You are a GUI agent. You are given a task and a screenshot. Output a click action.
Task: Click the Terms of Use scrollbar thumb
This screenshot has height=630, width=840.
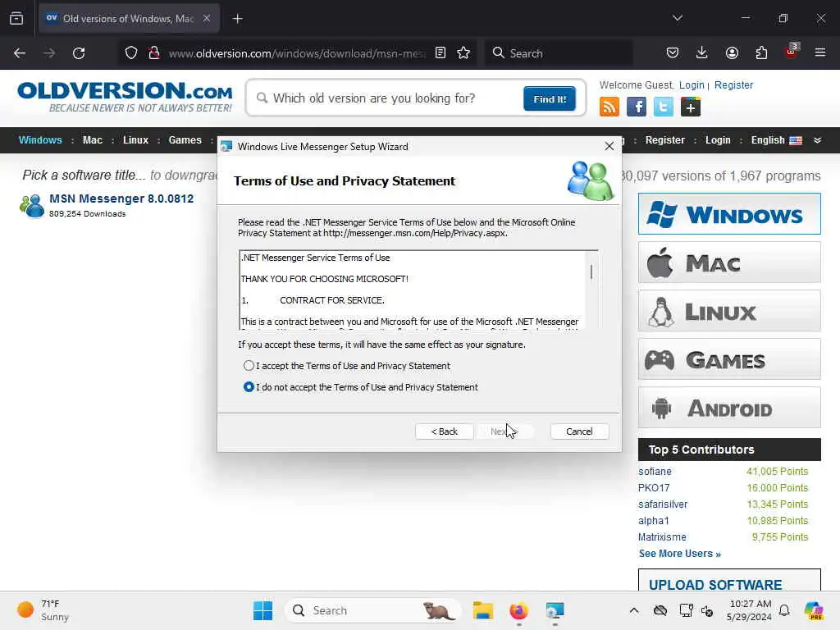click(x=591, y=272)
